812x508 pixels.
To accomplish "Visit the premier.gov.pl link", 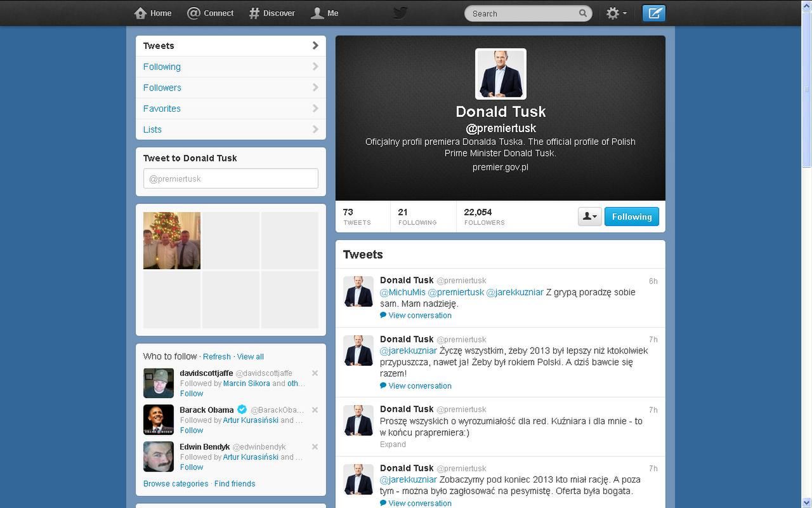I will pyautogui.click(x=501, y=167).
